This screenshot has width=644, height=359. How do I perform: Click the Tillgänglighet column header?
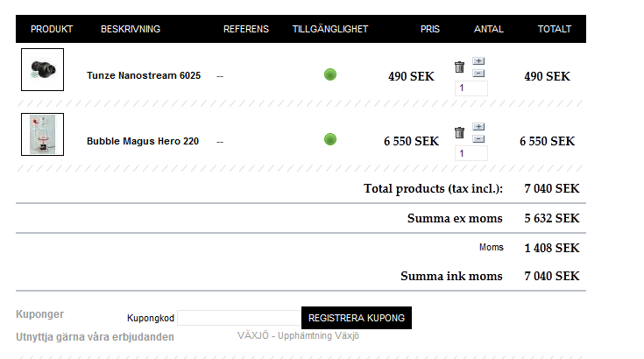pyautogui.click(x=330, y=29)
